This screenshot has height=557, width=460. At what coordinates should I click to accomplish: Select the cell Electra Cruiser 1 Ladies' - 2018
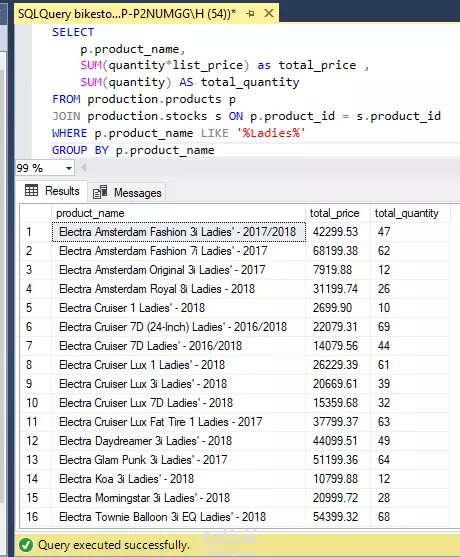point(179,308)
